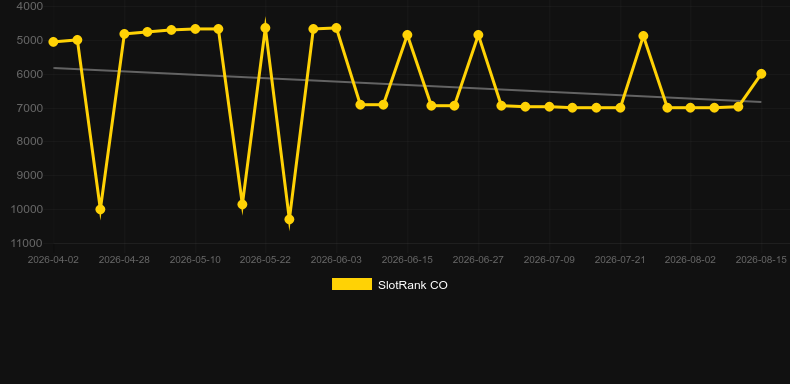Click the y-axis value 10000
This screenshot has height=384, width=790.
tap(27, 210)
